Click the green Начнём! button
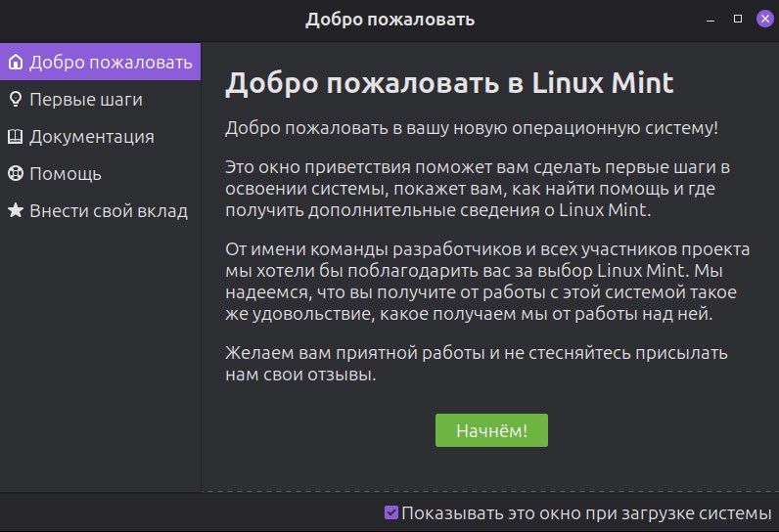This screenshot has height=532, width=779. 491,430
